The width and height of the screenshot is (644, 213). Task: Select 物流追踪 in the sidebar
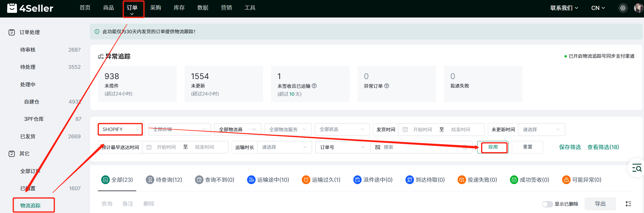click(31, 205)
